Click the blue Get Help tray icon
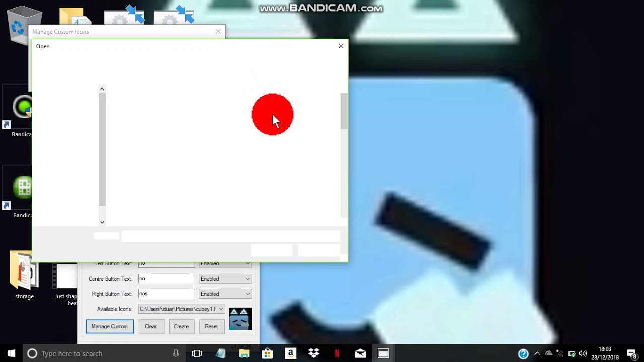Screen dimensions: 644x362 [x=523, y=353]
